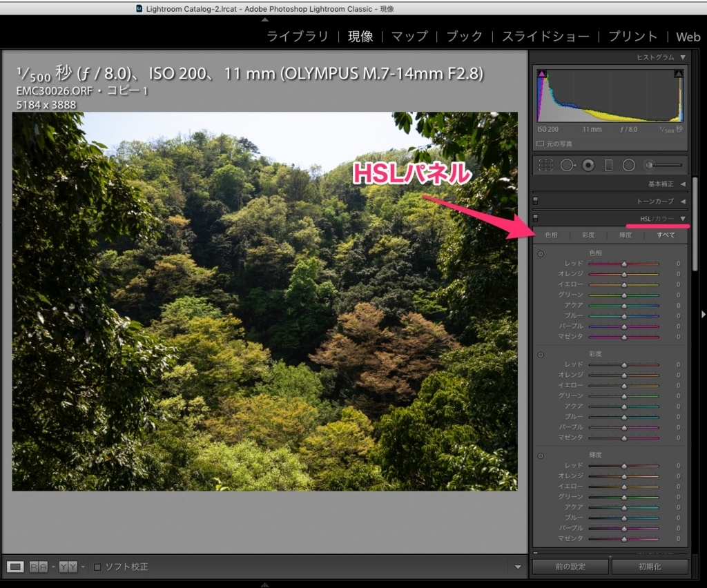The height and width of the screenshot is (588, 707).
Task: Click the highlight clipping indicator in histogram
Action: coord(678,74)
